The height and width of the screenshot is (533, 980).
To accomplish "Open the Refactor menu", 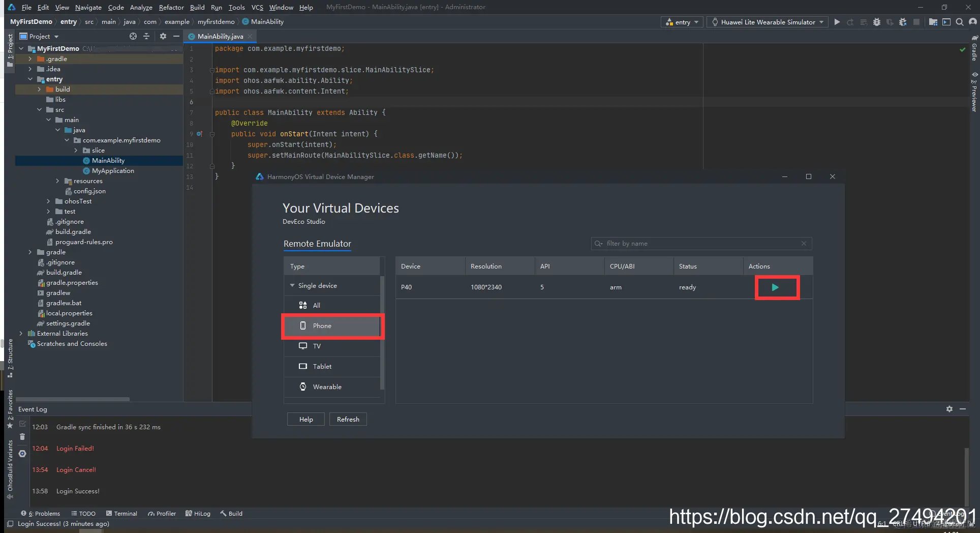I will [x=171, y=7].
